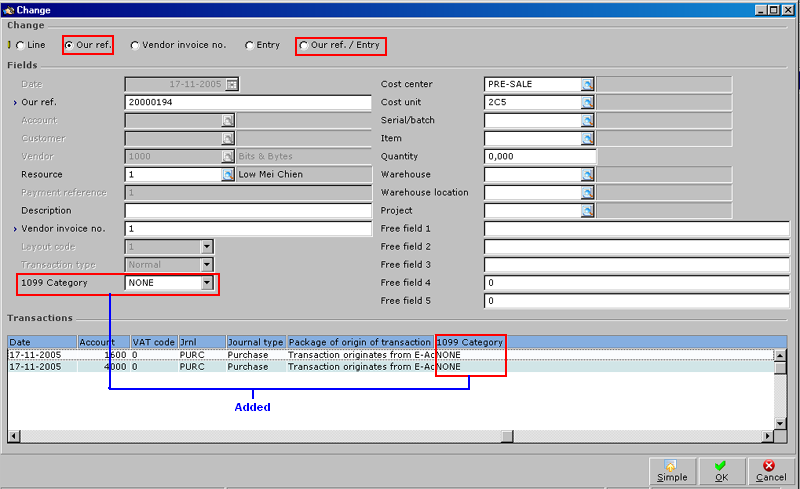Open Project lookup icon
Image resolution: width=800 pixels, height=489 pixels.
click(587, 210)
